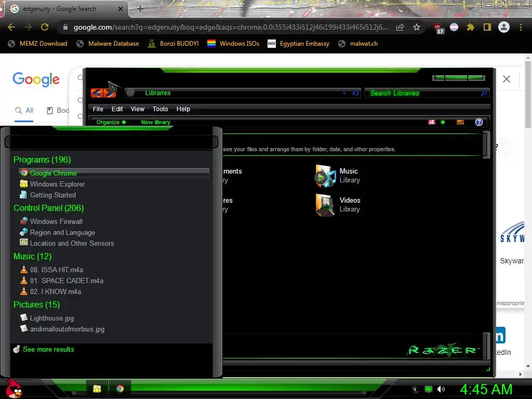Clear the Google search box with X
The height and width of the screenshot is (399, 532).
point(506,79)
